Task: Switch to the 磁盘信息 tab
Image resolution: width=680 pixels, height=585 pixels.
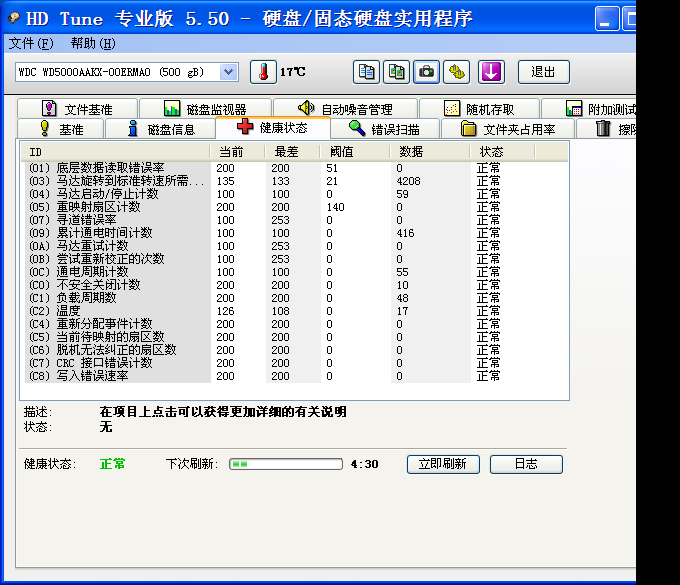Action: pyautogui.click(x=160, y=129)
